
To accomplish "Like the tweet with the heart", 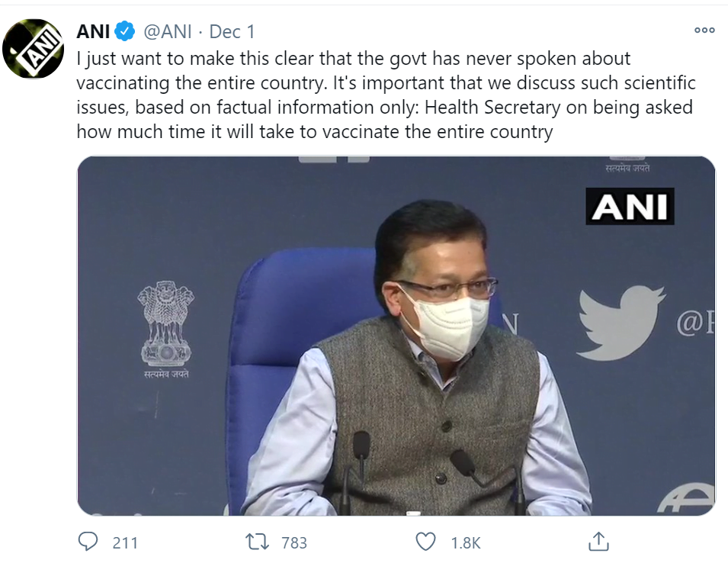I will pos(425,542).
